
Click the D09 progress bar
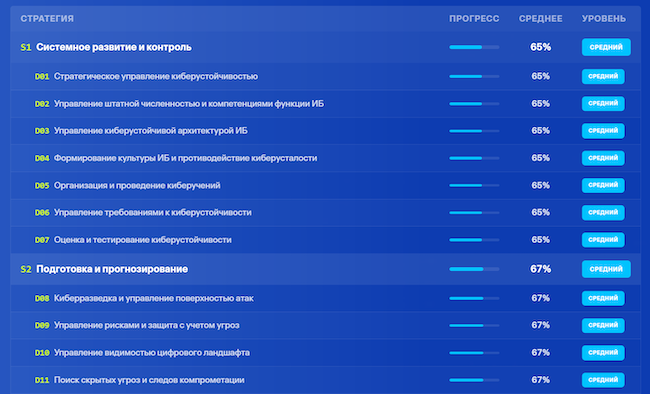pos(474,326)
